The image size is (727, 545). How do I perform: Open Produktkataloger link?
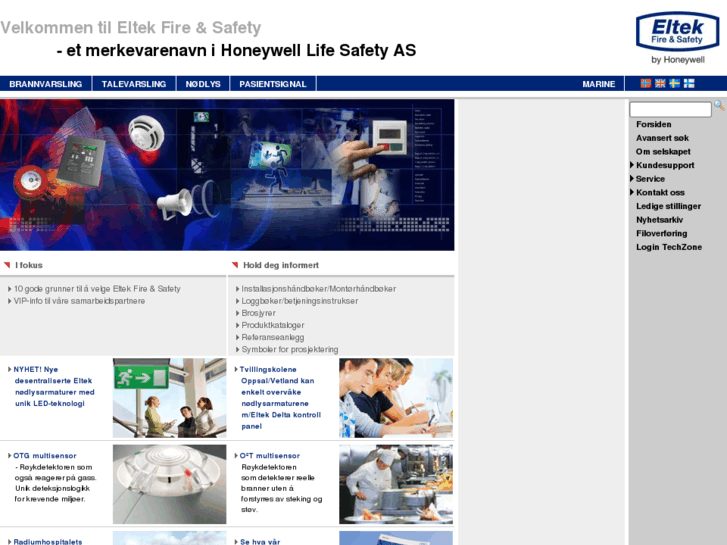pyautogui.click(x=273, y=325)
